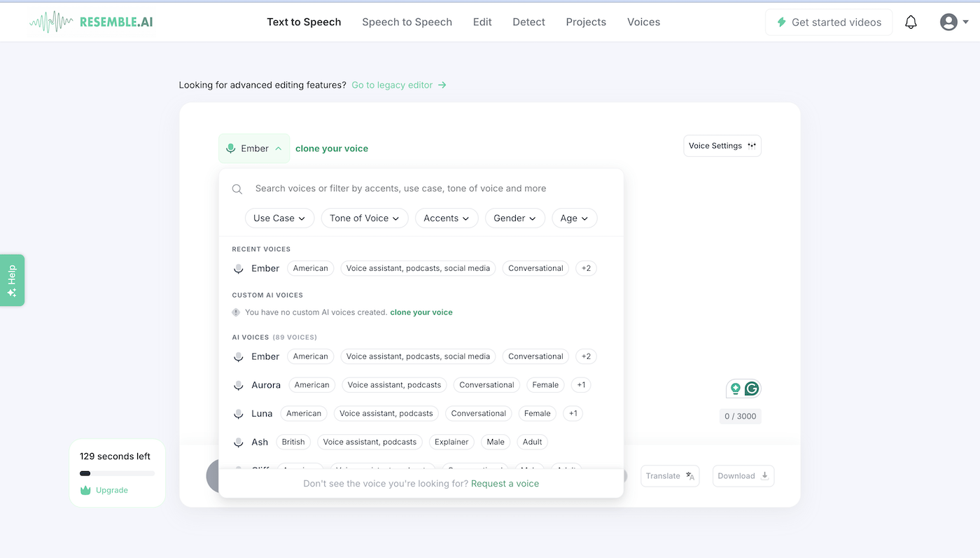Viewport: 980px width, 558px height.
Task: Click the Female tag on Aurora
Action: [x=545, y=385]
